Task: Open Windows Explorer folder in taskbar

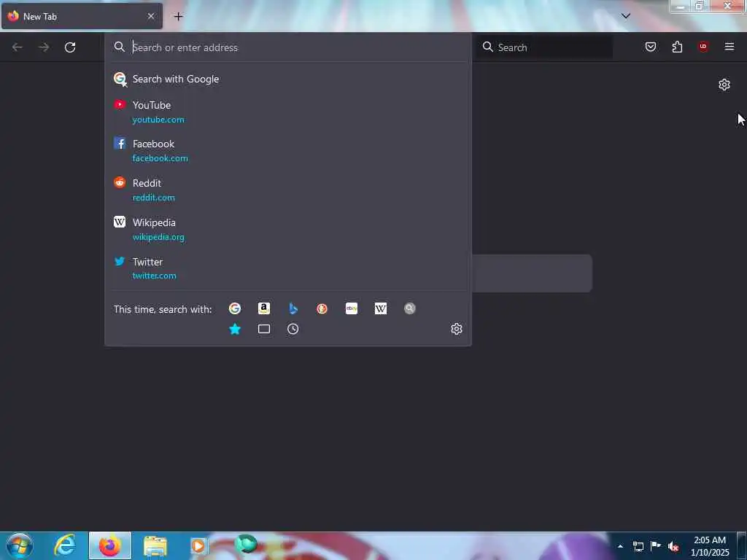Action: point(155,546)
